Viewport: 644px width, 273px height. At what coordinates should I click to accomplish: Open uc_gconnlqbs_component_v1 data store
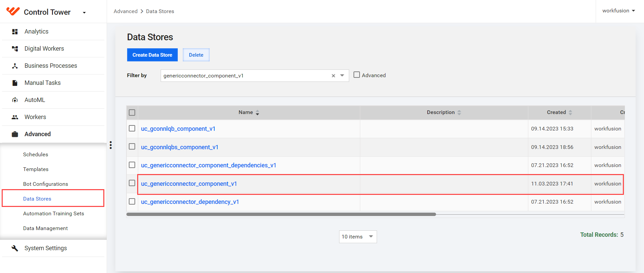point(180,147)
